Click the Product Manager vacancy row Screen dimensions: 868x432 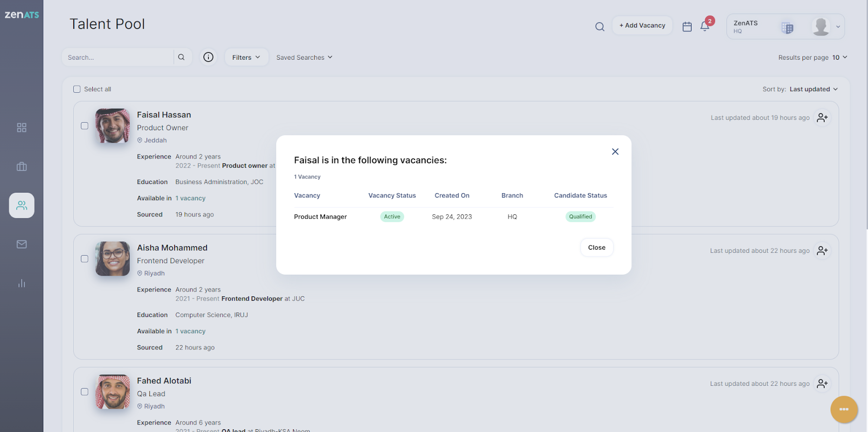pos(454,217)
